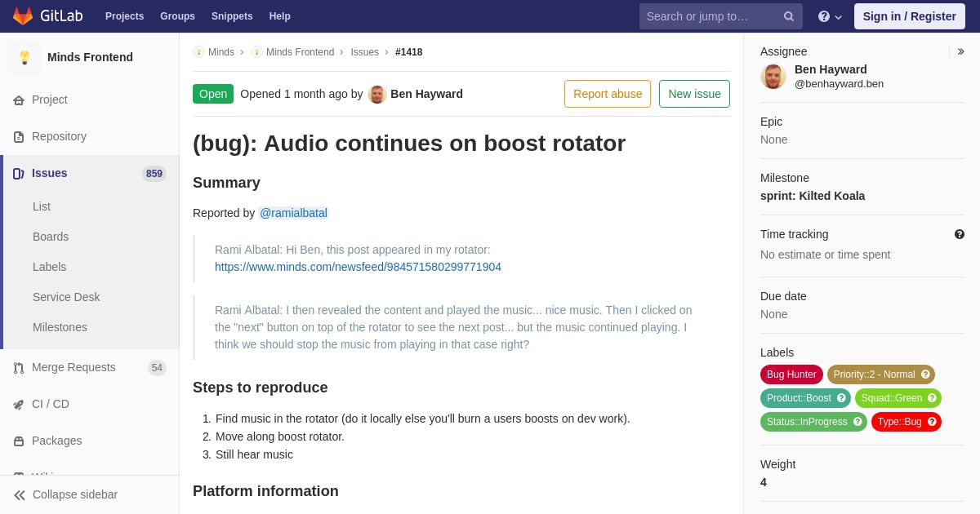
Task: Click the Collapse sidebar text
Action: click(x=75, y=494)
